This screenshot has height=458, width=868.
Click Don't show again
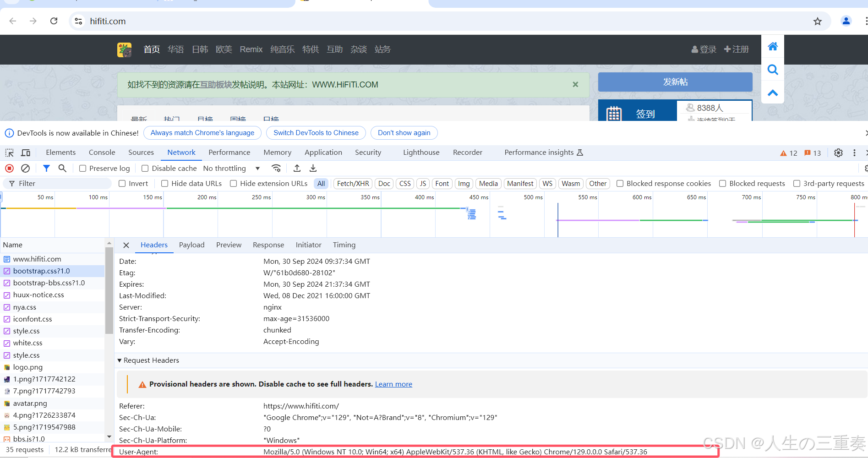[404, 133]
